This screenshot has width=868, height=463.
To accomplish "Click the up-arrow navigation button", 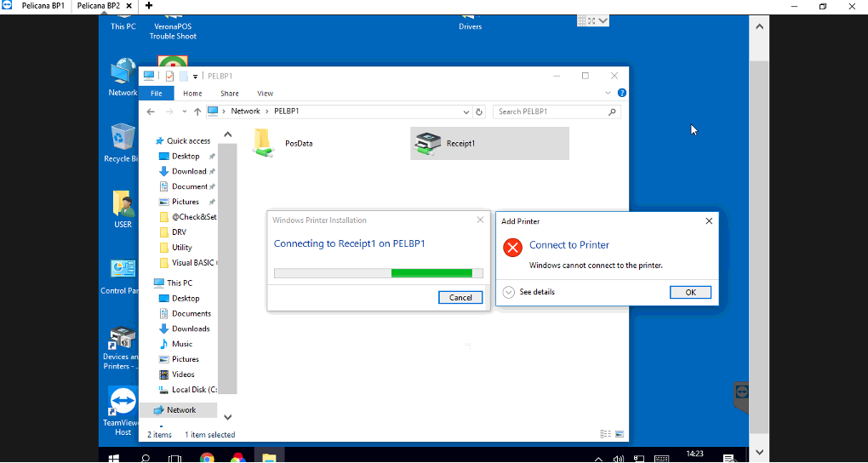I will 197,111.
